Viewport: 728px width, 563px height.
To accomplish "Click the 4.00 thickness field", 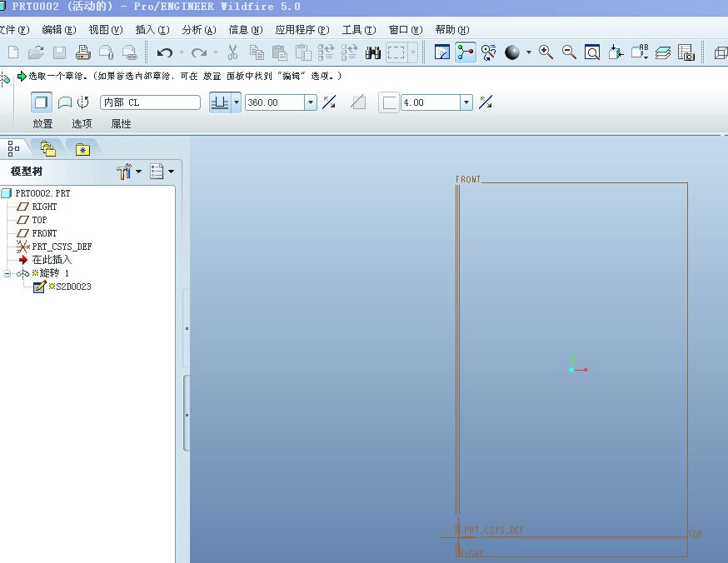I will click(431, 102).
